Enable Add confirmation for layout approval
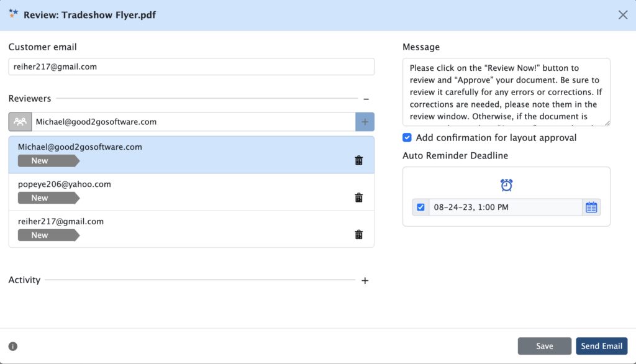The width and height of the screenshot is (636, 364). 407,137
